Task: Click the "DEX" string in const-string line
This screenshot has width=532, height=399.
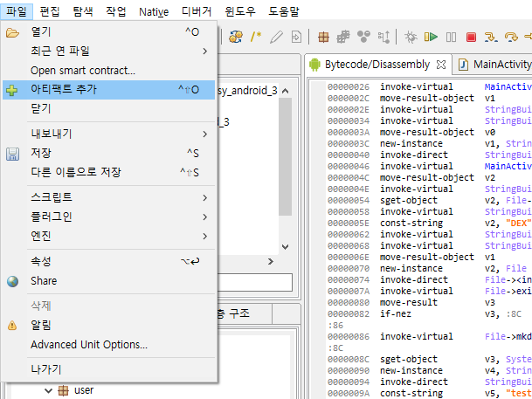Action: [x=518, y=223]
